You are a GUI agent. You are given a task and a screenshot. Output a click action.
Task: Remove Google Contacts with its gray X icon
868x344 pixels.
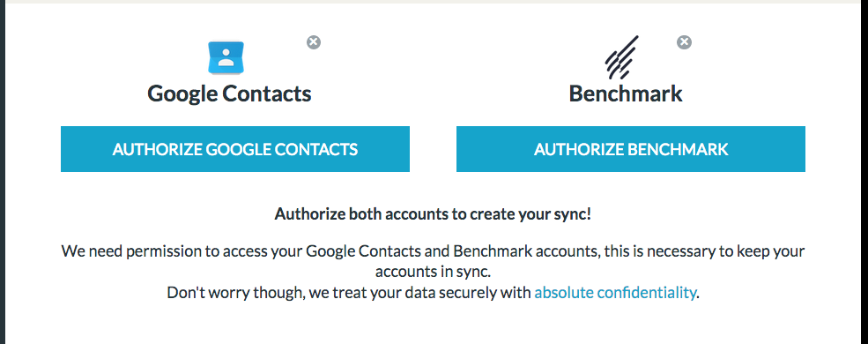click(314, 42)
